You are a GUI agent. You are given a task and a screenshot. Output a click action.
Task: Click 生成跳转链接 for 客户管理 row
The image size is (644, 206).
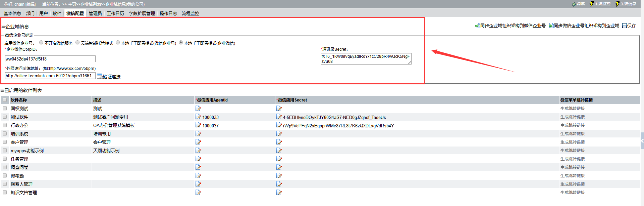pyautogui.click(x=572, y=142)
